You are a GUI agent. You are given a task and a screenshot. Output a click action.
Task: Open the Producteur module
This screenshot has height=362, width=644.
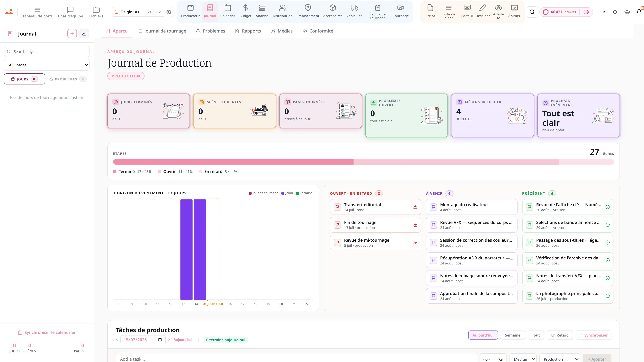190,12
